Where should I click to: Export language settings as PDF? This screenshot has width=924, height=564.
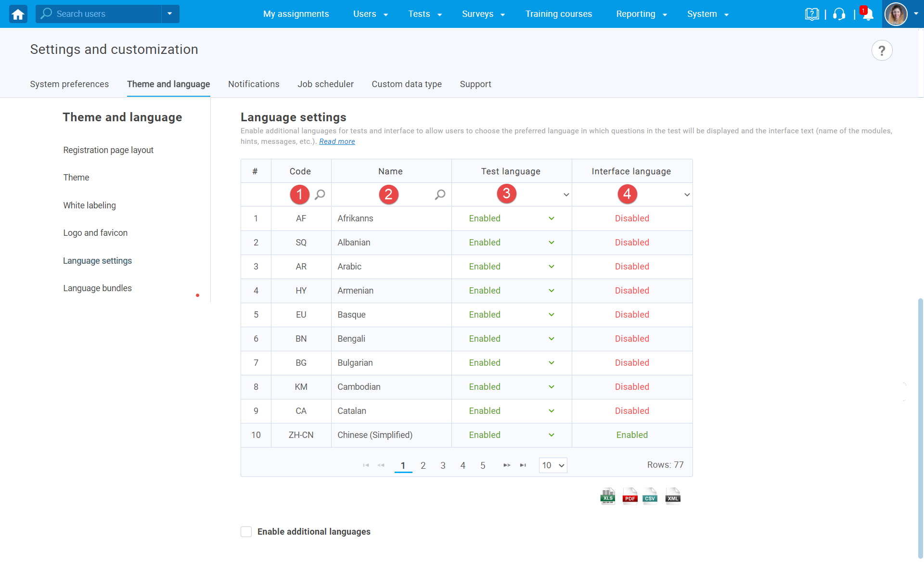629,496
